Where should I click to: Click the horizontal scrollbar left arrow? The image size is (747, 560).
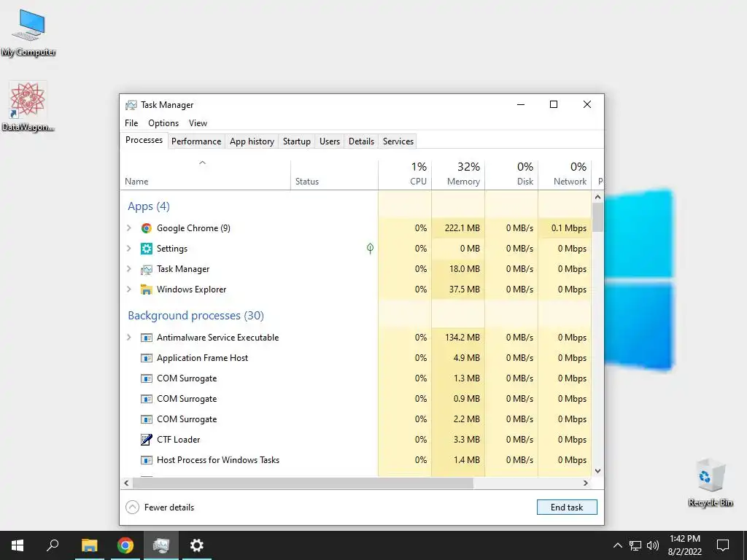(x=126, y=483)
